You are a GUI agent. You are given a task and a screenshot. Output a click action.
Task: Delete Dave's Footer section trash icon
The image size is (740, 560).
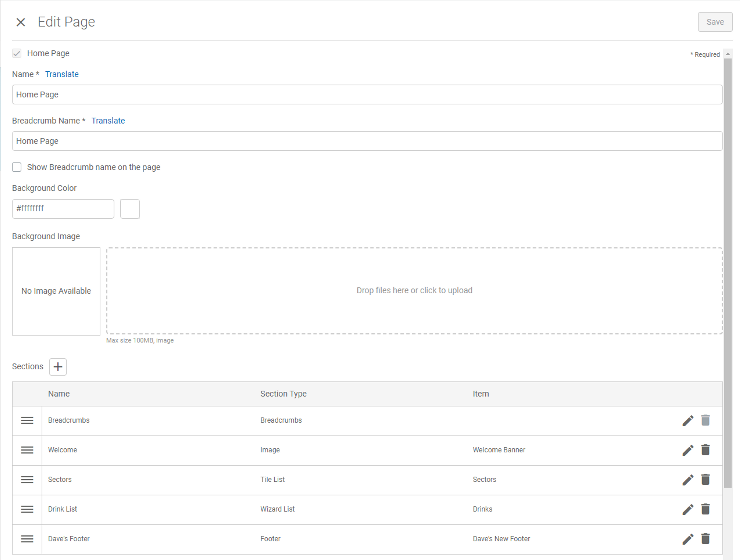pos(706,539)
